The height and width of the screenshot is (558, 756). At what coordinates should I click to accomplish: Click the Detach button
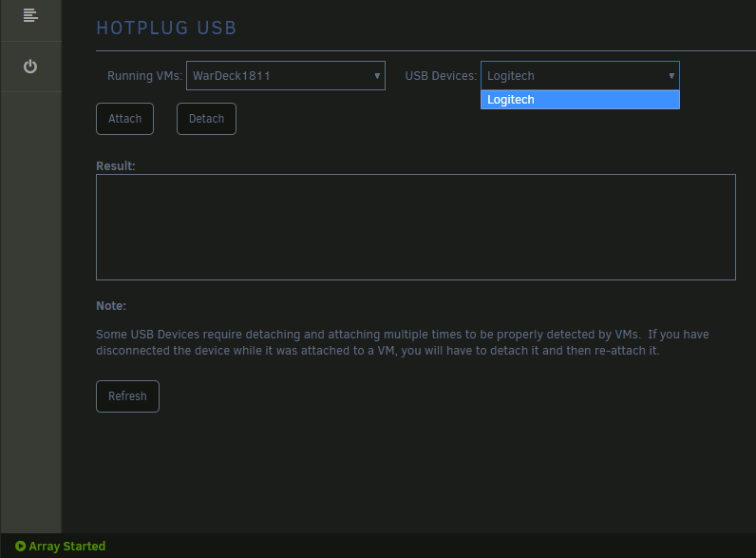pyautogui.click(x=206, y=119)
